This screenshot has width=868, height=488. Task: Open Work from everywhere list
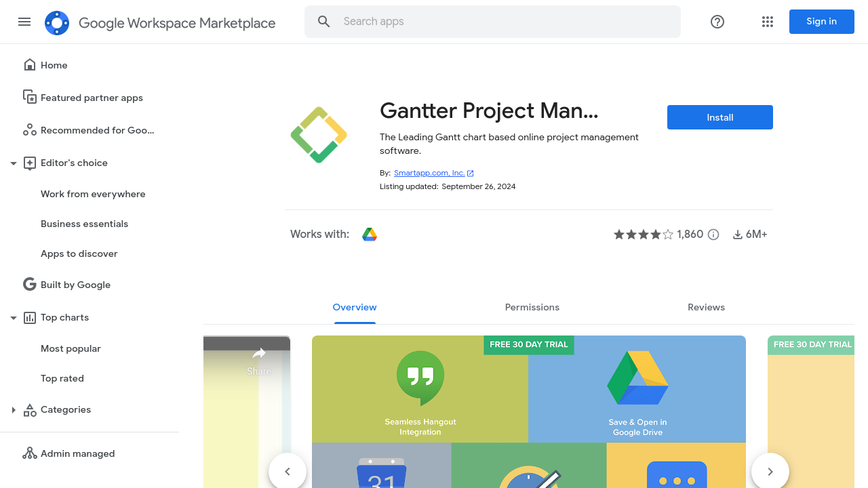pos(93,194)
